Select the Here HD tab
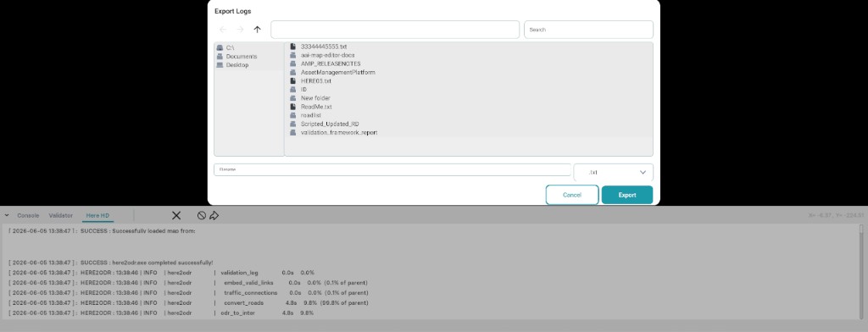This screenshot has height=332, width=868. click(x=97, y=215)
